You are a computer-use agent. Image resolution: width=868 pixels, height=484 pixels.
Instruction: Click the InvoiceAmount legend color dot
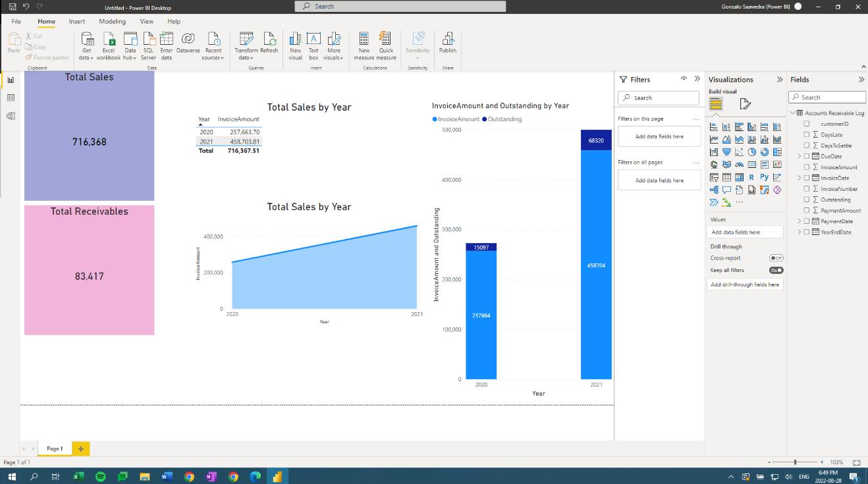coord(435,119)
